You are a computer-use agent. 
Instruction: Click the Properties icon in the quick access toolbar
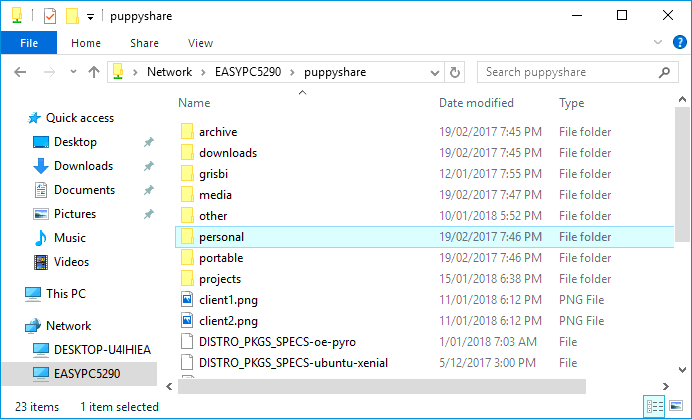[50, 16]
